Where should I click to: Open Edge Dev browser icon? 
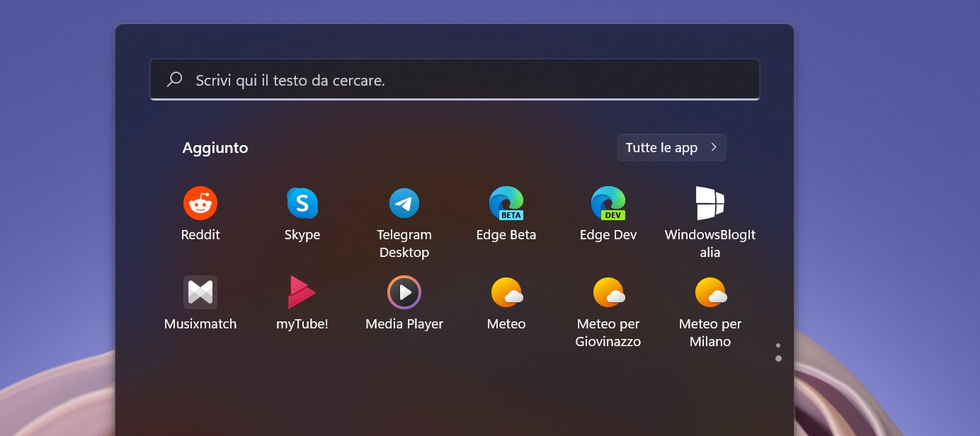608,204
